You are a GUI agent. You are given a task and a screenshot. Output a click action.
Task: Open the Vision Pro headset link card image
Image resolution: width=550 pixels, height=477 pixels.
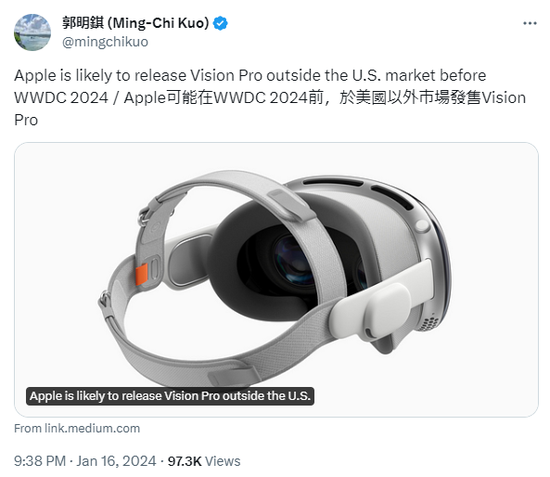[276, 280]
